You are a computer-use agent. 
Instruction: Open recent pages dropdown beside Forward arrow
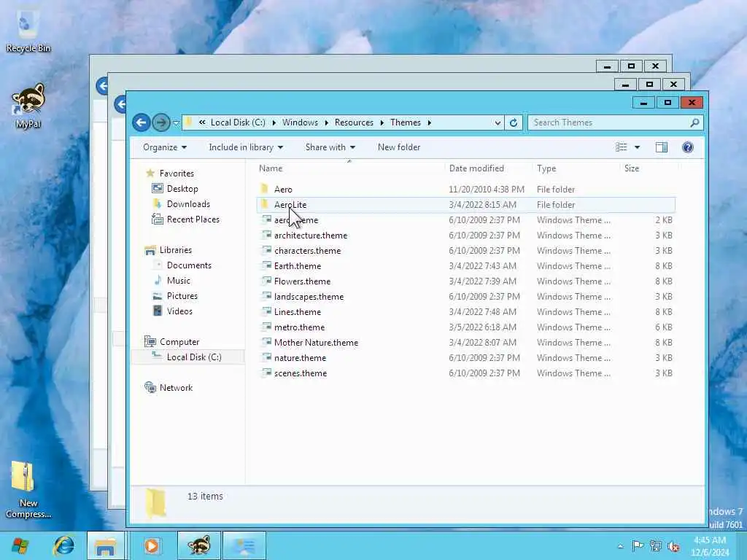(x=176, y=122)
